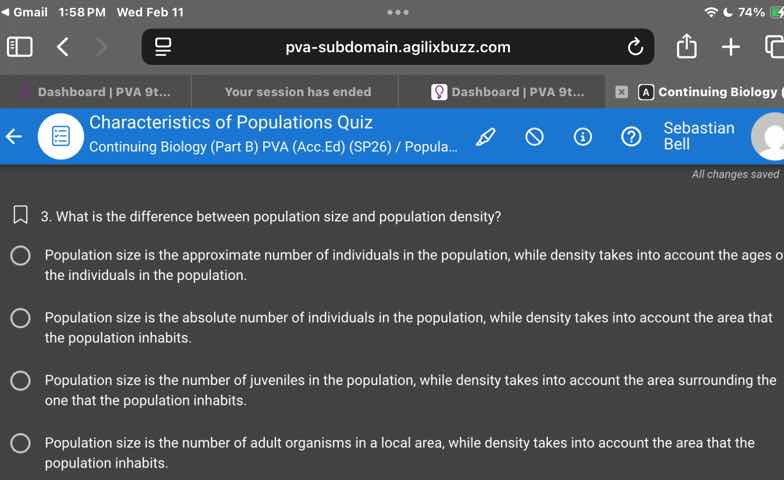The width and height of the screenshot is (784, 480).
Task: Switch to Dashboard tab with lightbulb icon
Action: click(x=502, y=92)
